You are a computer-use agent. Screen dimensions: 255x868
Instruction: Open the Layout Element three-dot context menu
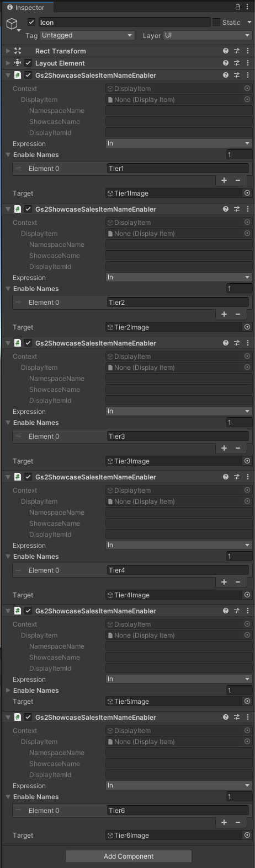tap(247, 63)
